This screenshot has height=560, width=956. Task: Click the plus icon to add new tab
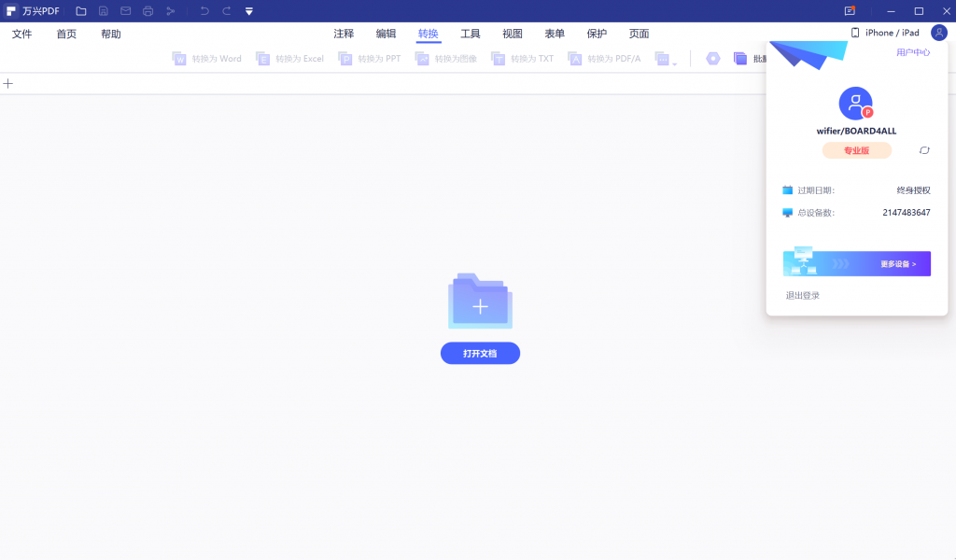coord(7,83)
